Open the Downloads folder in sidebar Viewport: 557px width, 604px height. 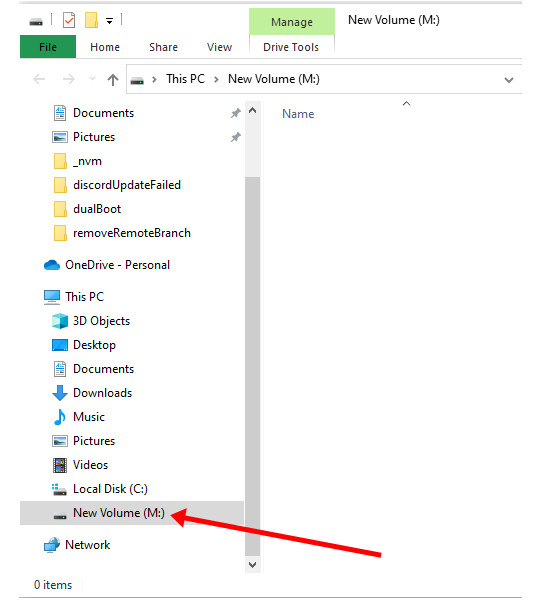pyautogui.click(x=102, y=393)
